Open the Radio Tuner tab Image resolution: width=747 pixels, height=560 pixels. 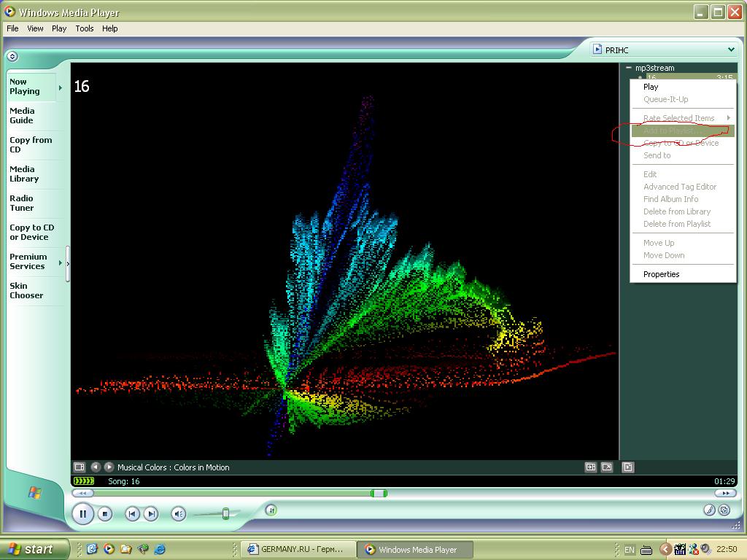(21, 203)
